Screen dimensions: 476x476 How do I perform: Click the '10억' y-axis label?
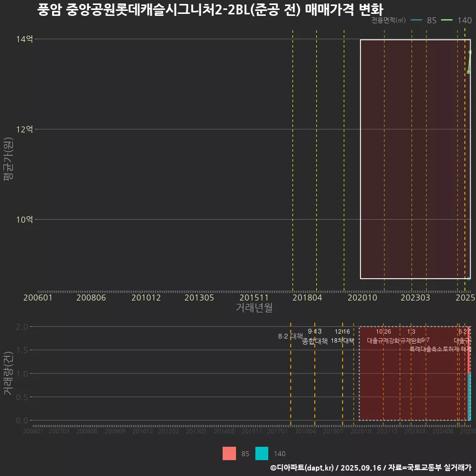[25, 220]
